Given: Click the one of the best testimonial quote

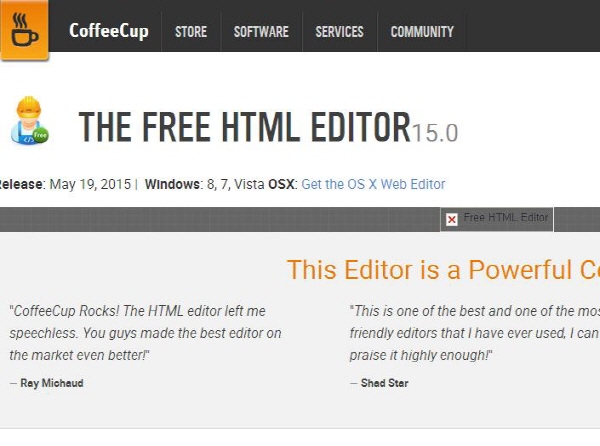Looking at the screenshot, I should pyautogui.click(x=474, y=333).
